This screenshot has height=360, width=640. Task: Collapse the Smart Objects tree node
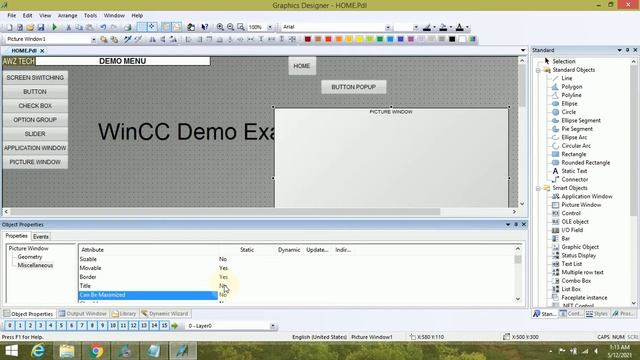click(538, 188)
